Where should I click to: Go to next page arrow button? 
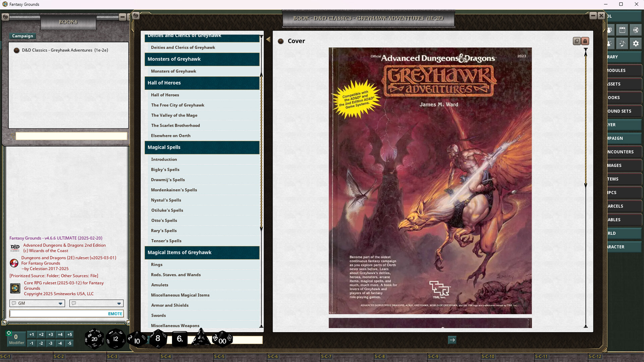tap(452, 340)
